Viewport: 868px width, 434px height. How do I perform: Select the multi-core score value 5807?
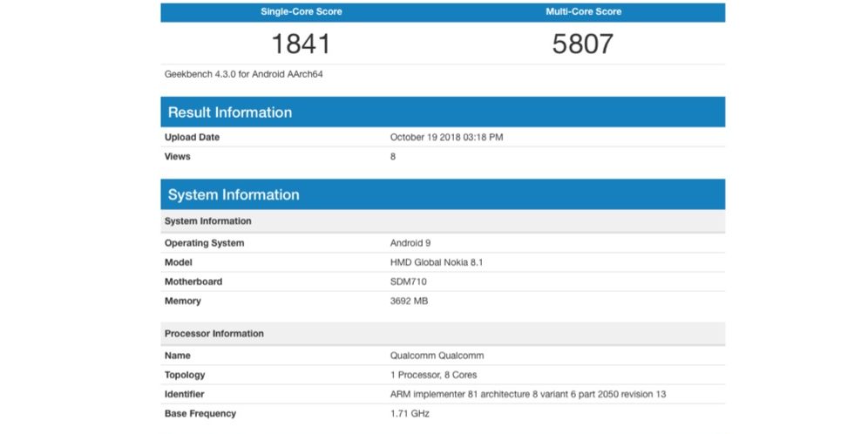pyautogui.click(x=583, y=44)
